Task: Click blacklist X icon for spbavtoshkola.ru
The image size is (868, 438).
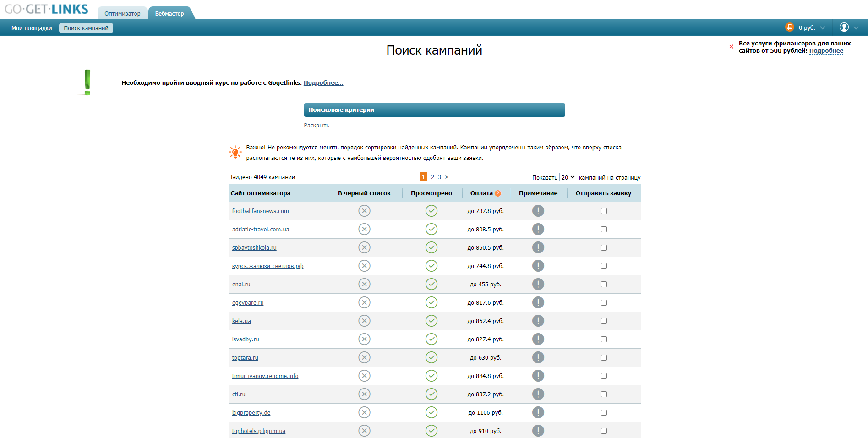Action: [x=364, y=247]
